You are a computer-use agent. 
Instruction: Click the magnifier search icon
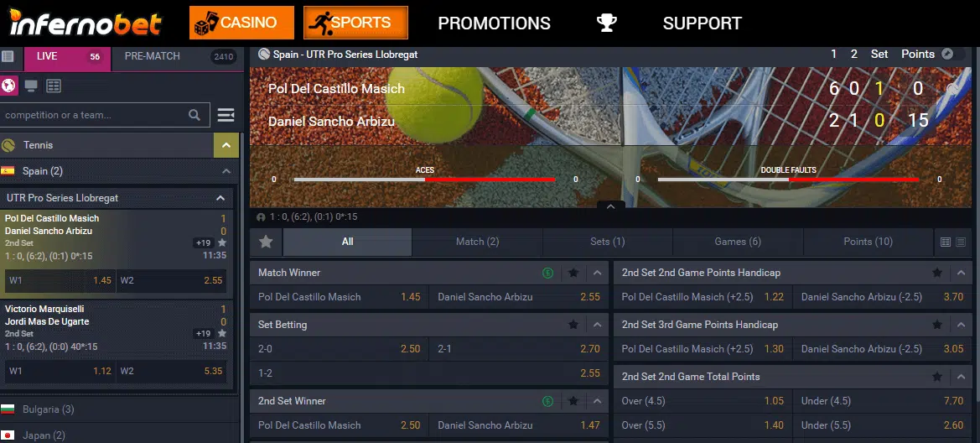(x=194, y=115)
